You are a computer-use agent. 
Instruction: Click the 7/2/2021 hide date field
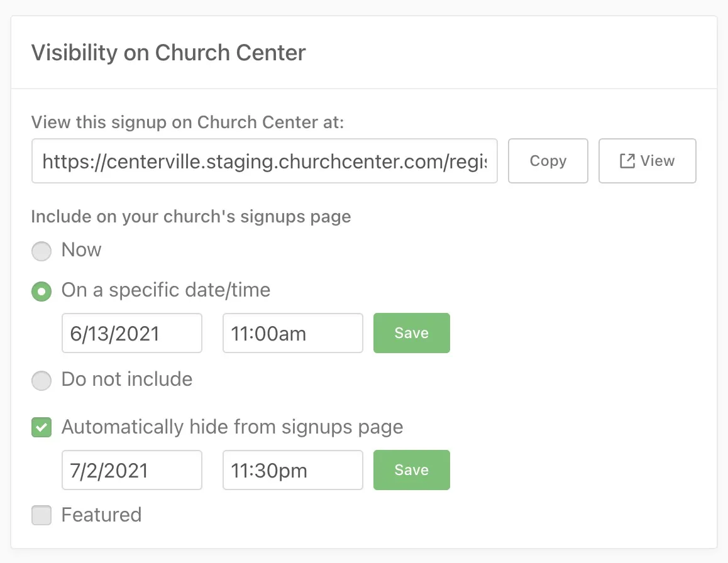(x=132, y=470)
